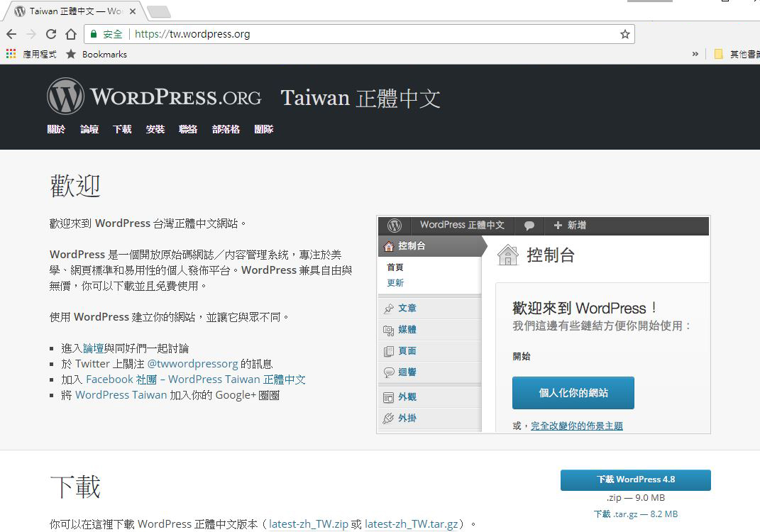The image size is (760, 532).
Task: Open the 團隊 menu item
Action: [264, 129]
